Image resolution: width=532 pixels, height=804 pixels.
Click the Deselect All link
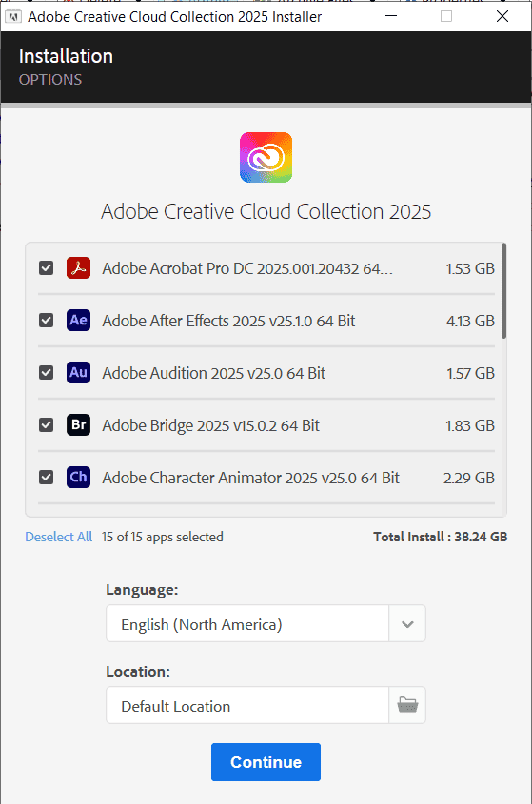(x=58, y=537)
